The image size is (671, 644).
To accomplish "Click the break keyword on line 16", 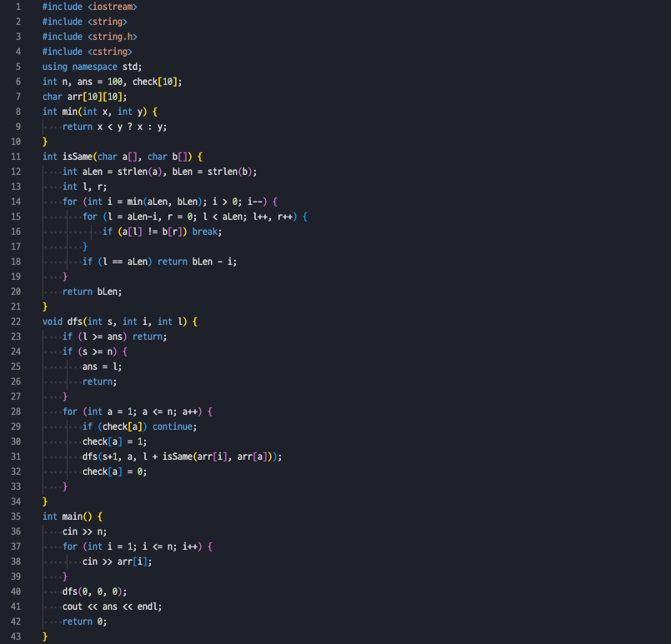I will click(204, 232).
